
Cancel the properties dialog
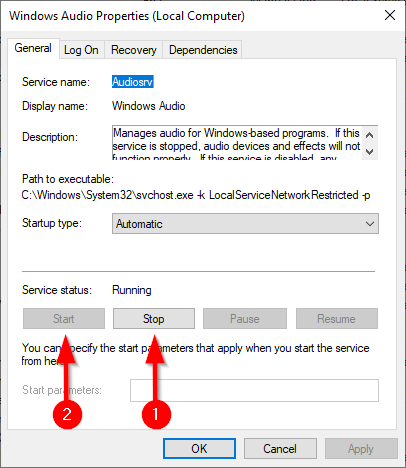[x=280, y=449]
